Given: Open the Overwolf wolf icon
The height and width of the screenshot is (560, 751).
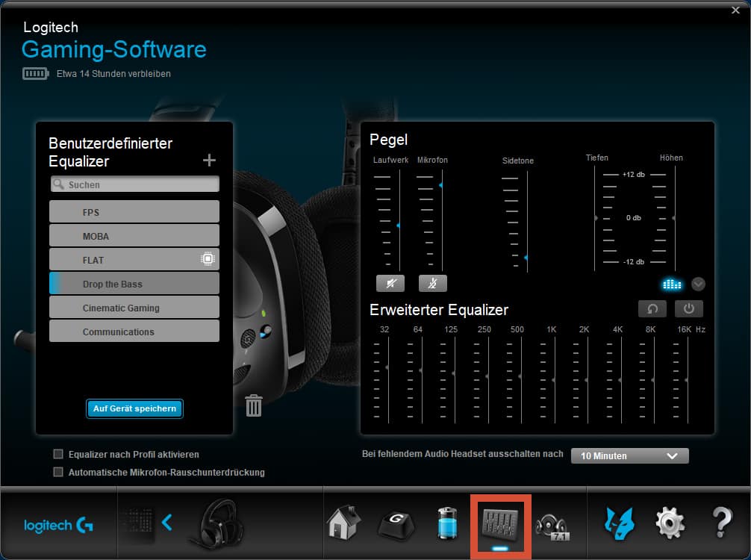Looking at the screenshot, I should coord(620,523).
